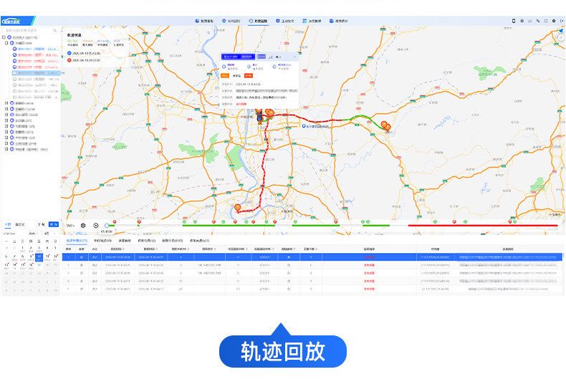This screenshot has width=566, height=392.
Task: Select the measure tool below the navigation arrow
Action: click(x=560, y=37)
